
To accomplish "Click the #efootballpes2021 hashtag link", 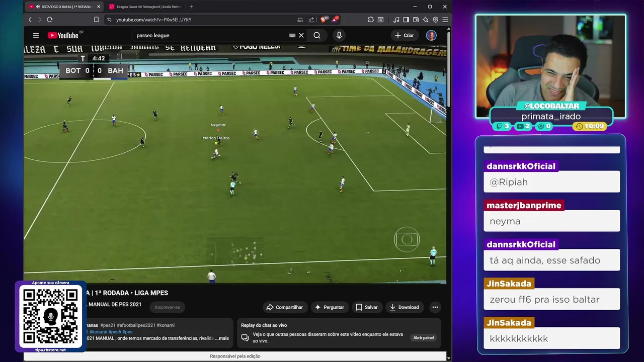I will point(136,325).
